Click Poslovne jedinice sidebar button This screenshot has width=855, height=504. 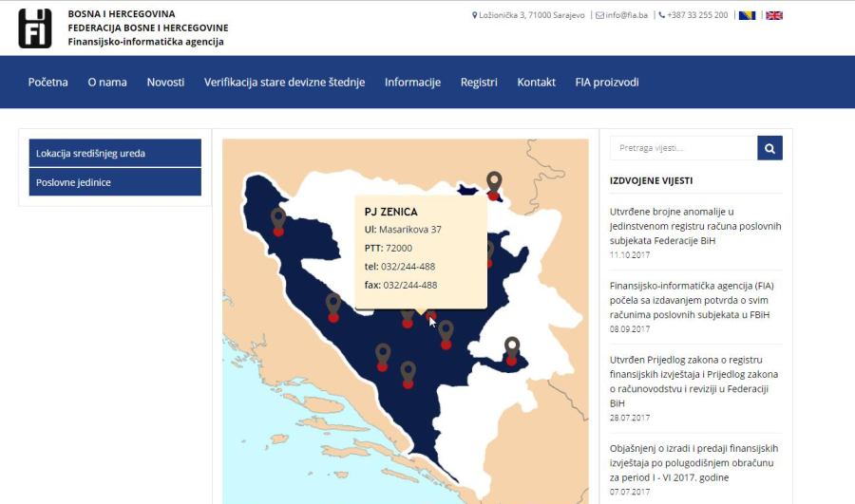click(114, 182)
